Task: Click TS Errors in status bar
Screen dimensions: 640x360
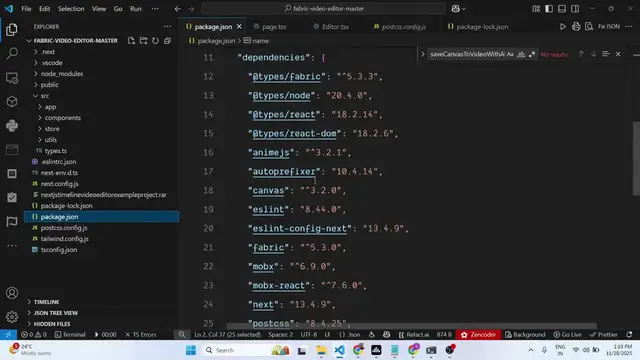Action: (x=140, y=335)
